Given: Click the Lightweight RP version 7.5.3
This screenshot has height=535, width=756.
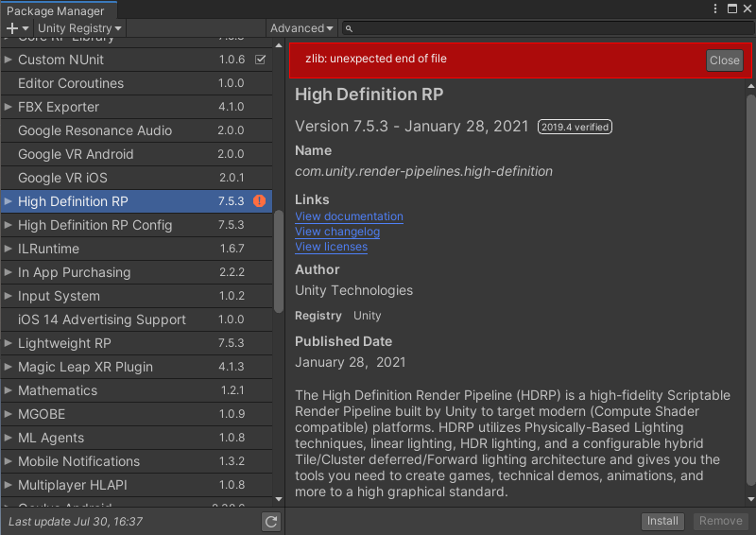Looking at the screenshot, I should pyautogui.click(x=232, y=343).
